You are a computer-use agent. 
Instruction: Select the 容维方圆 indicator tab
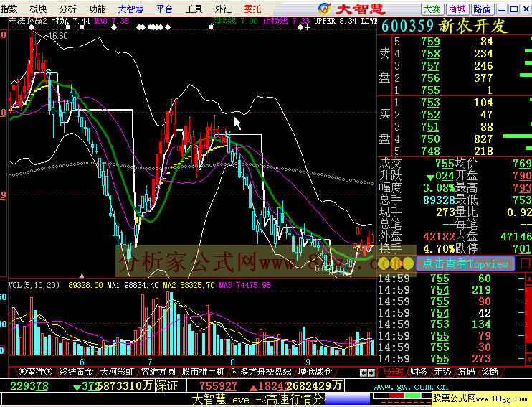coord(158,372)
